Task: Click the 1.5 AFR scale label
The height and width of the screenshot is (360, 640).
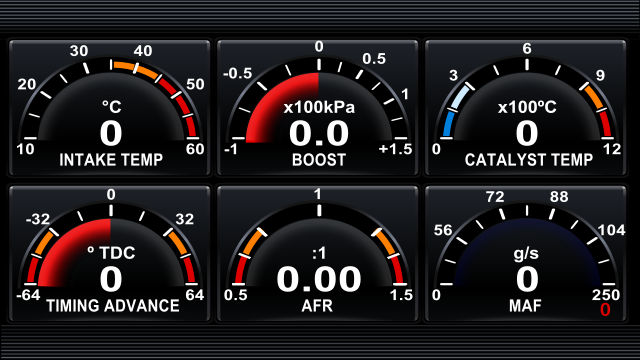Action: 401,295
